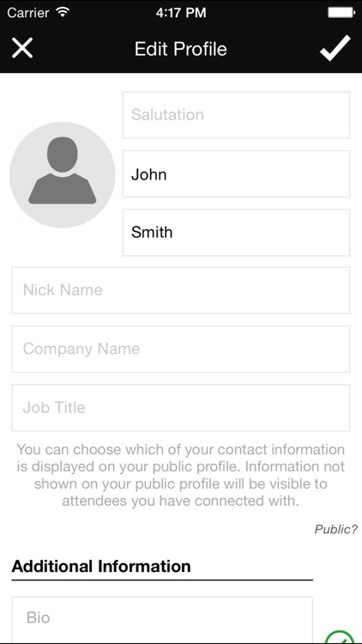
Task: Tap the Wi-Fi signal icon
Action: [x=63, y=12]
